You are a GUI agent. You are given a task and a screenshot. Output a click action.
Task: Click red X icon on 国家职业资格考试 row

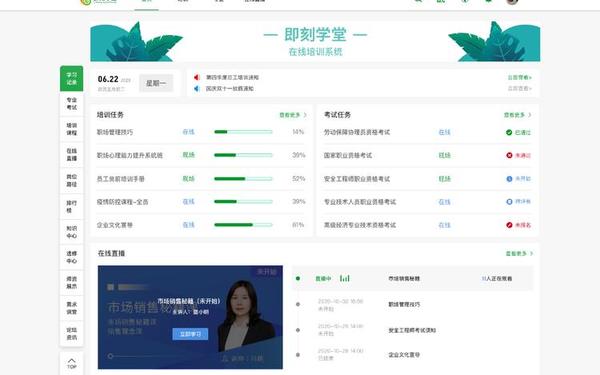pos(509,155)
